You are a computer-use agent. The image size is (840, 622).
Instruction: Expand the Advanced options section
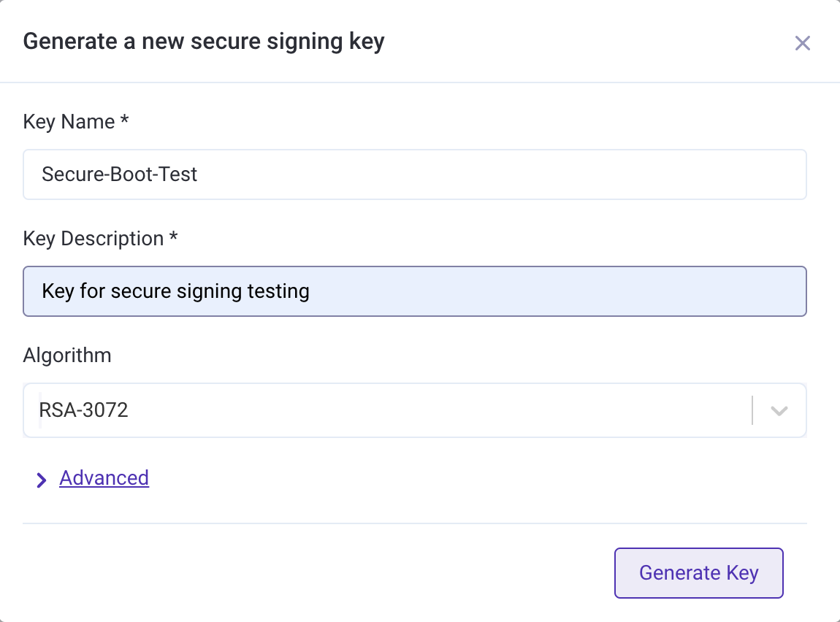[104, 478]
